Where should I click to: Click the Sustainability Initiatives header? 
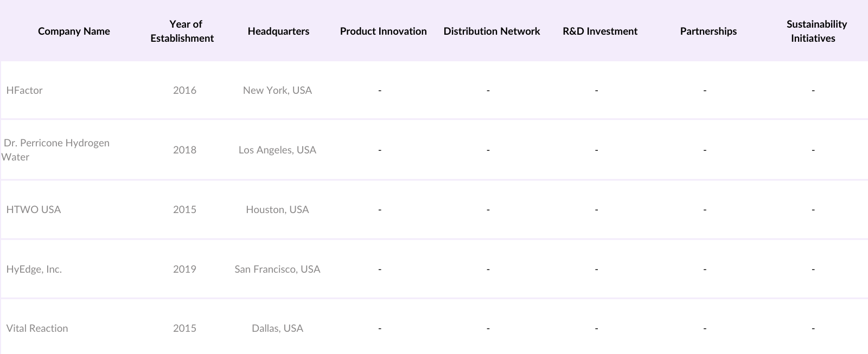point(816,31)
